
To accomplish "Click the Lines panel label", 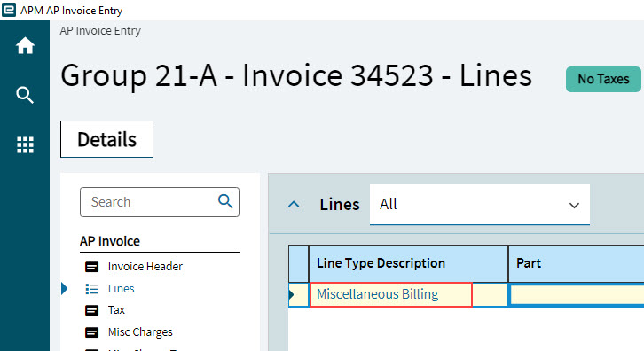I will [340, 205].
